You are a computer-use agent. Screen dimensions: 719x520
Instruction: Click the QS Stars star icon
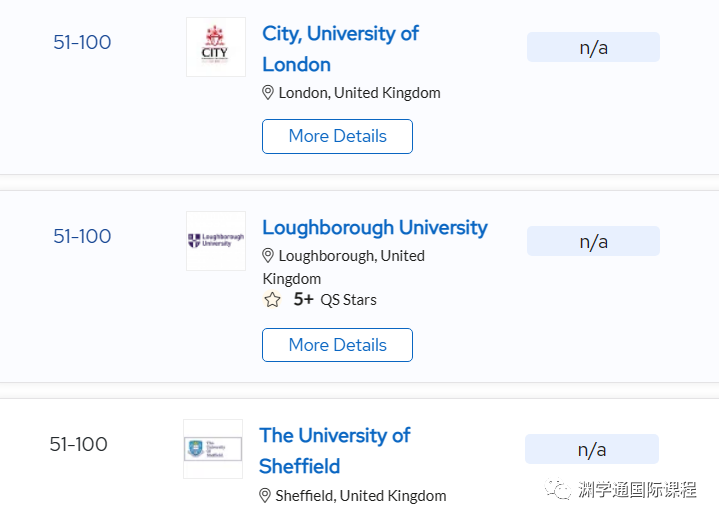(x=272, y=299)
